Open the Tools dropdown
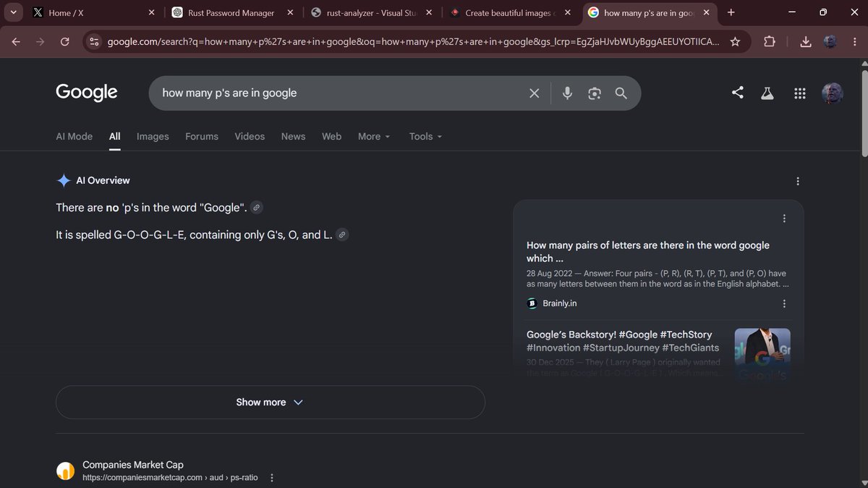 coord(425,136)
